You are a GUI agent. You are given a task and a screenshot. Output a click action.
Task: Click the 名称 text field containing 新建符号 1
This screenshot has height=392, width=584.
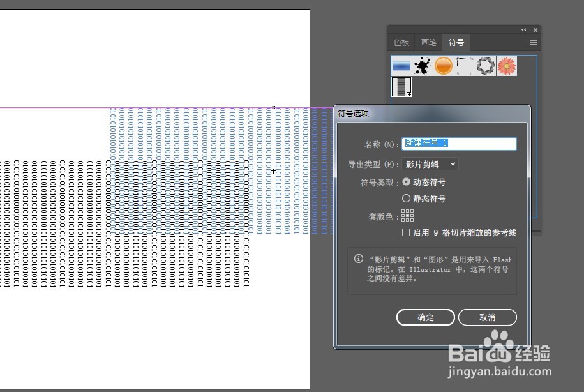tap(460, 144)
